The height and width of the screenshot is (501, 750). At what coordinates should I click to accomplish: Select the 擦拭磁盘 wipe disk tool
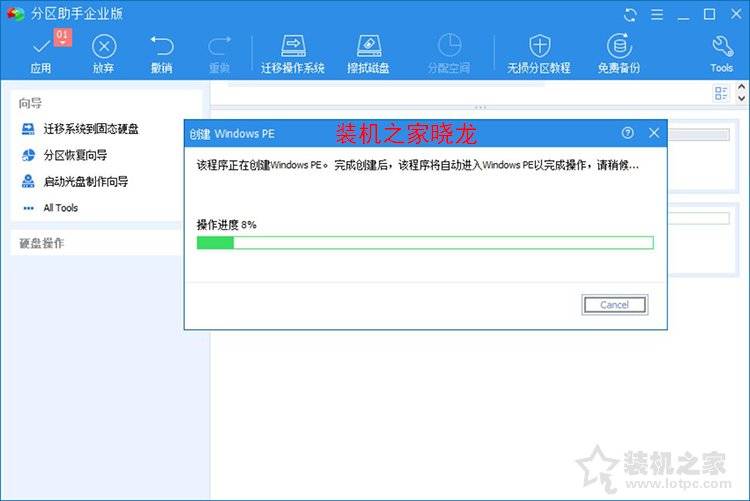pos(368,47)
